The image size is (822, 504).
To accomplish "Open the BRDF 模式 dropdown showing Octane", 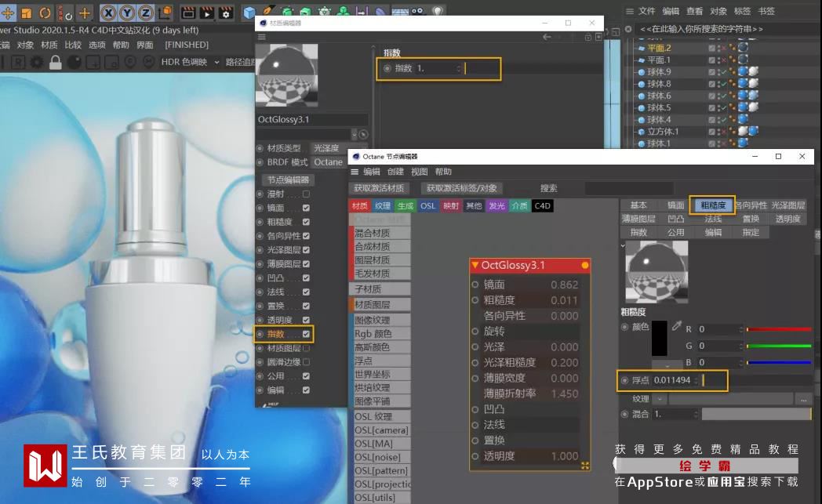I will tap(329, 162).
